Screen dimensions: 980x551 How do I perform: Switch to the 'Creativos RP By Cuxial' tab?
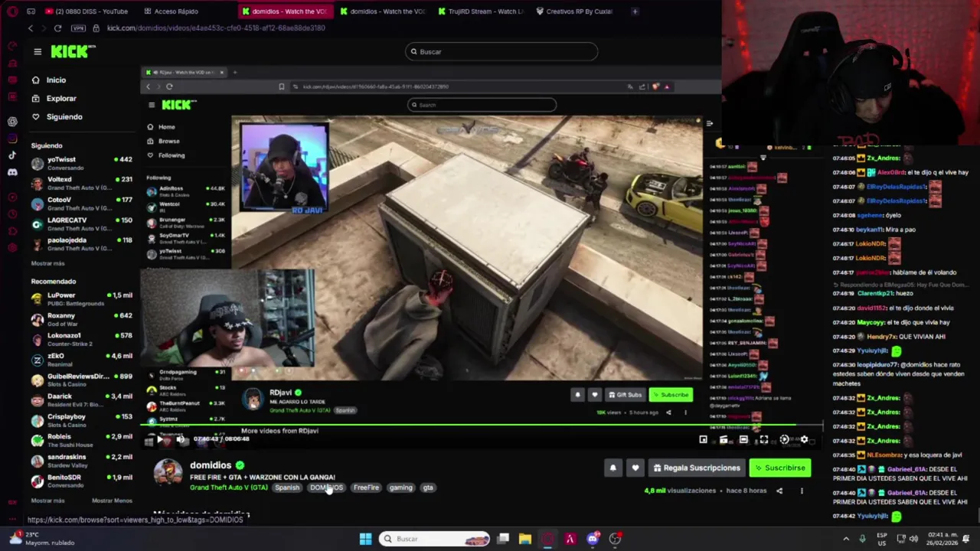click(574, 11)
